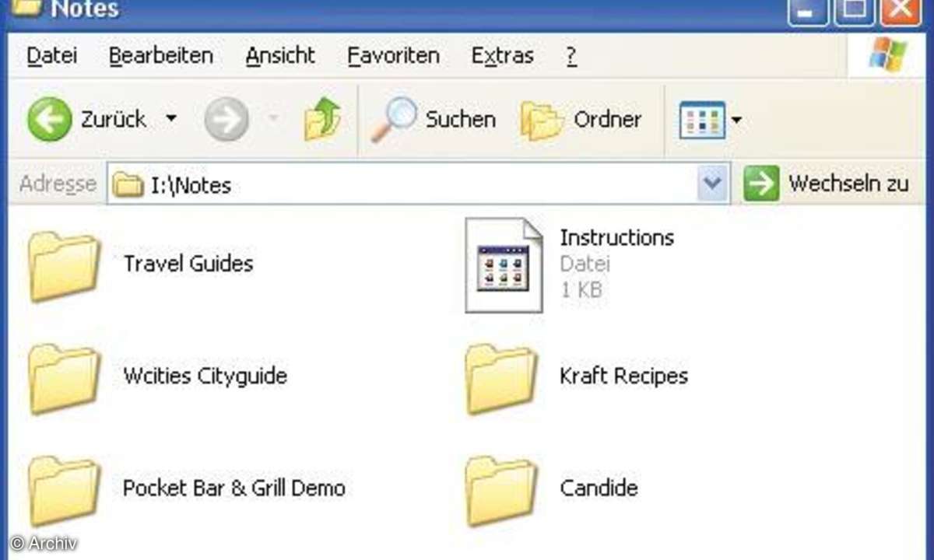
Task: Open the Ansicht menu
Action: [x=280, y=56]
